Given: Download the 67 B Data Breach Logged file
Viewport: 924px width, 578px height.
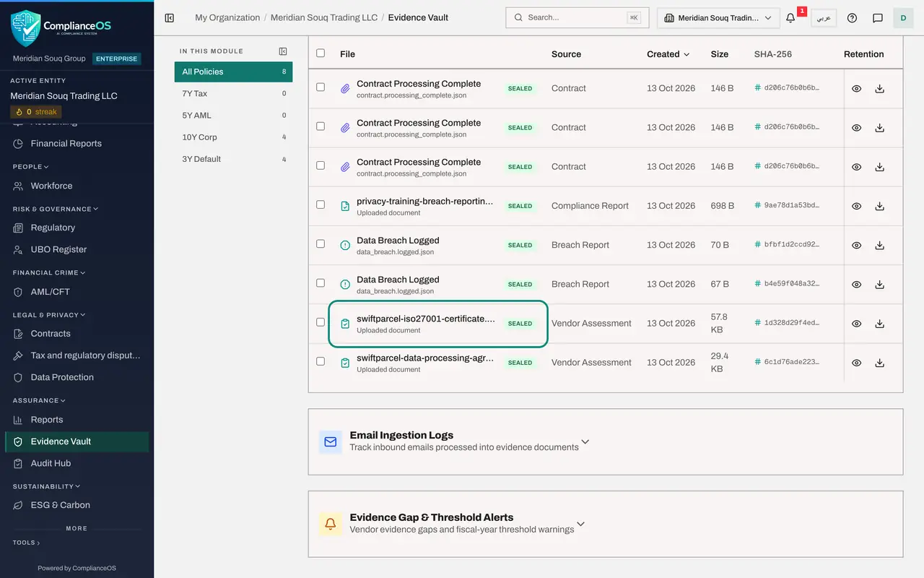Looking at the screenshot, I should [879, 284].
